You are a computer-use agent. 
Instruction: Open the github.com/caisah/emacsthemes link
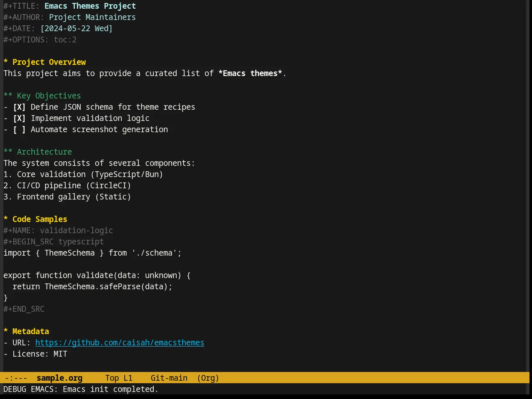click(x=120, y=343)
